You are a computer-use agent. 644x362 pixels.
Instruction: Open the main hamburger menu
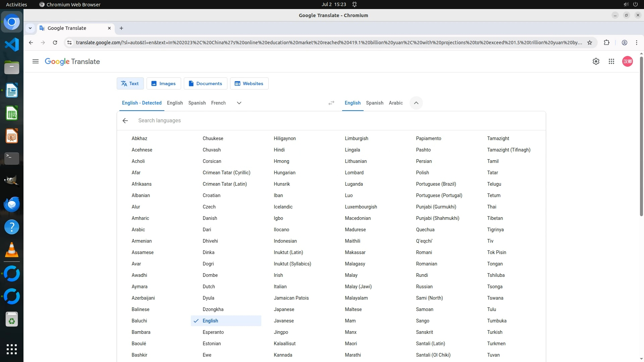(x=36, y=61)
